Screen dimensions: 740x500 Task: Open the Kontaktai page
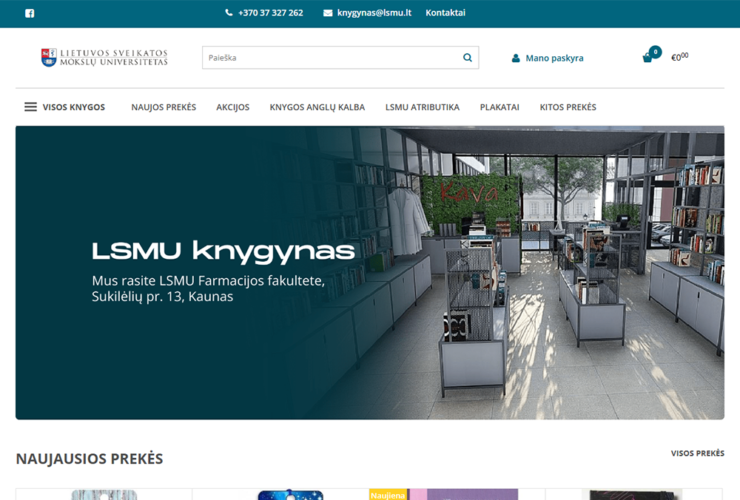point(446,13)
